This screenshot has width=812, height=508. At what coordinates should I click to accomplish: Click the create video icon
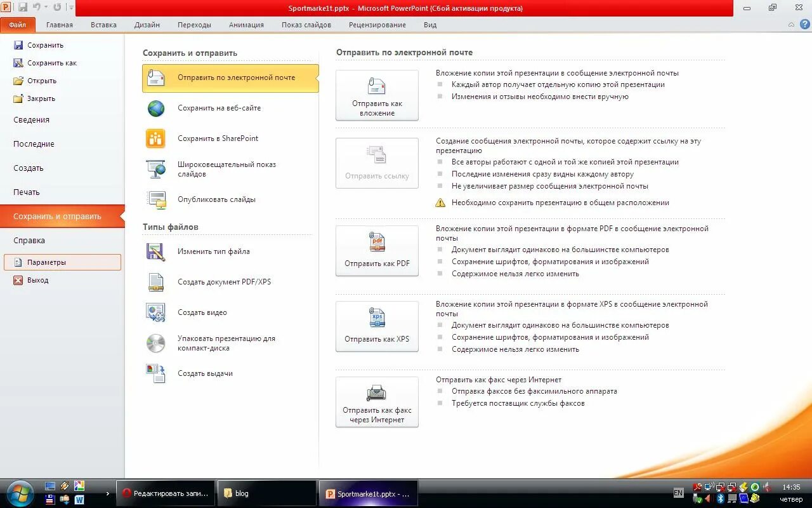point(156,312)
